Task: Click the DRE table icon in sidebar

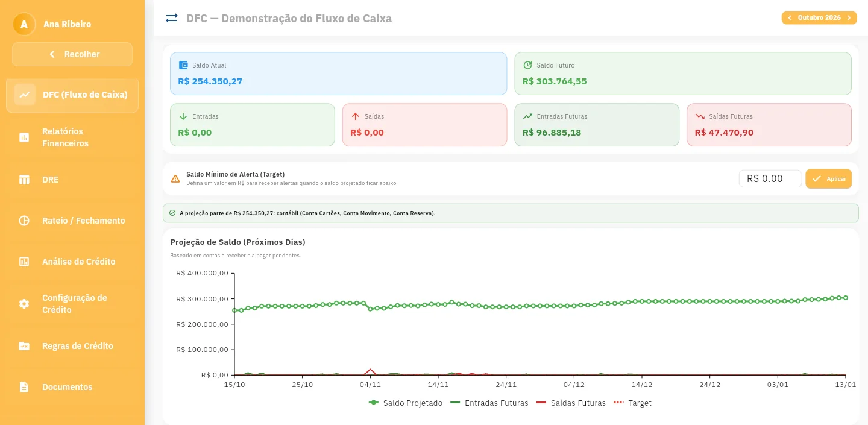Action: tap(24, 180)
